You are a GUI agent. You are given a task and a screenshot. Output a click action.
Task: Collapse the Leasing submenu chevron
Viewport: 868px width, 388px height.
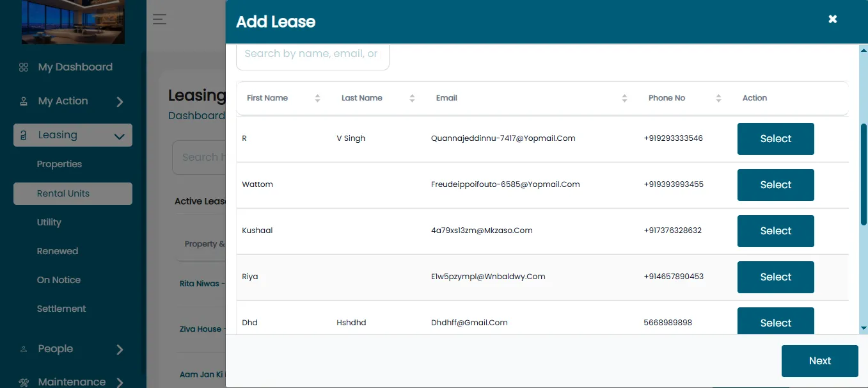(x=119, y=136)
